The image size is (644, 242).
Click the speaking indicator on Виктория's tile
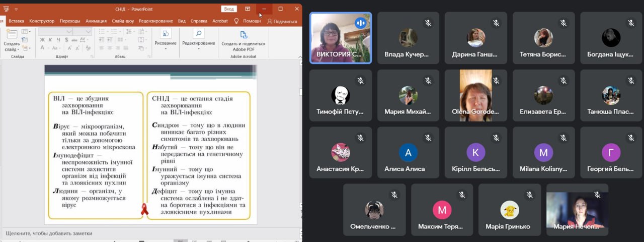360,23
